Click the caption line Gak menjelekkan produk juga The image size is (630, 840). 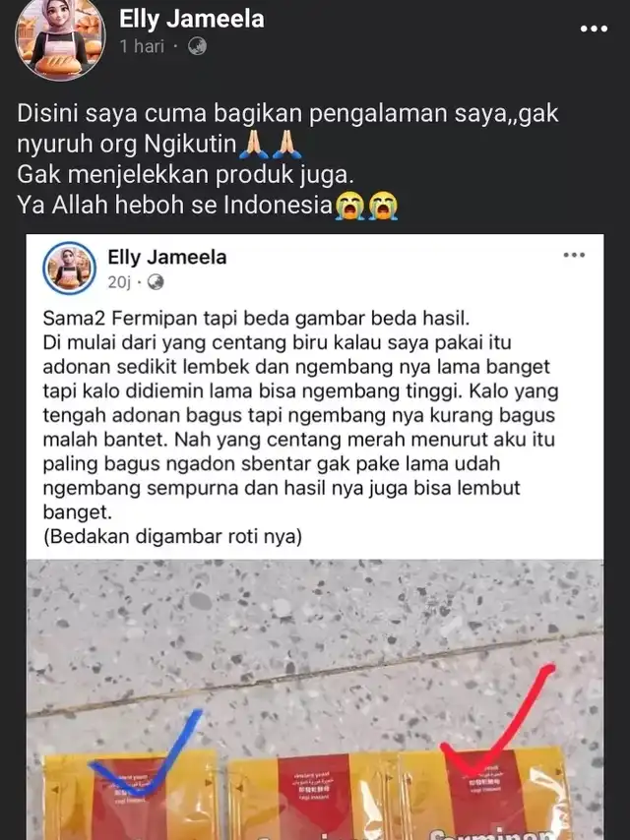(x=185, y=175)
